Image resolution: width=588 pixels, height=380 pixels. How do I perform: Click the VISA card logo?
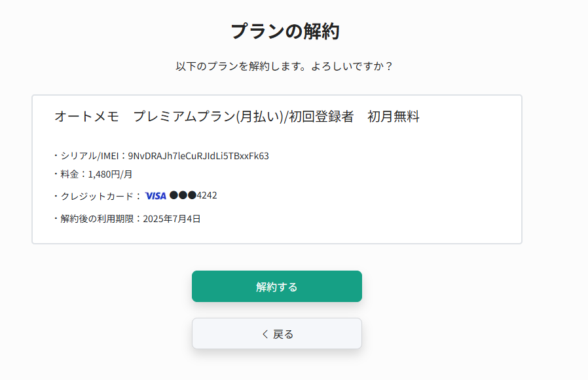click(x=156, y=196)
